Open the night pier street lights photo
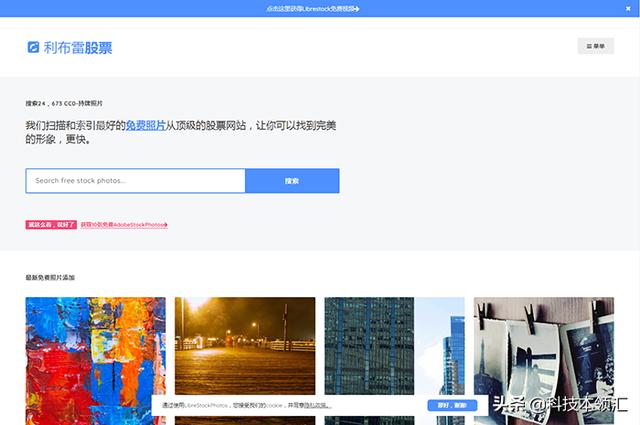 [x=245, y=346]
